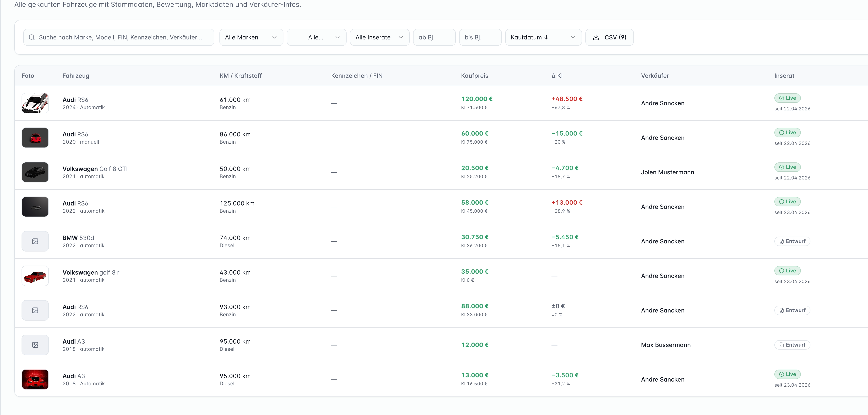Click the ±0 € KI delta

[558, 306]
